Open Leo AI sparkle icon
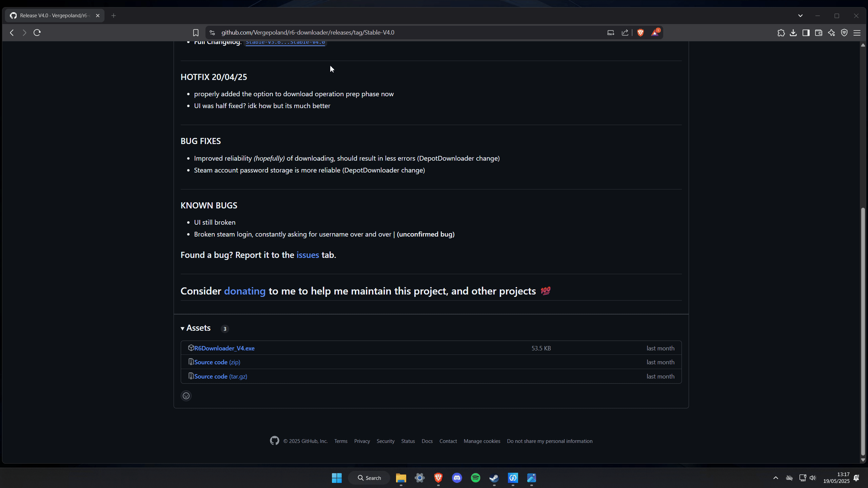Image resolution: width=868 pixels, height=488 pixels. coord(831,33)
